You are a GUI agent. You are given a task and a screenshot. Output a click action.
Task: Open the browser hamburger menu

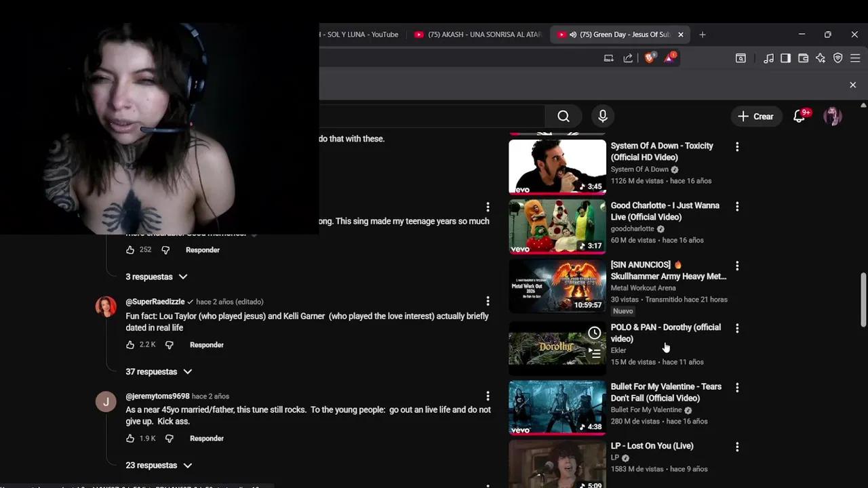click(x=855, y=58)
